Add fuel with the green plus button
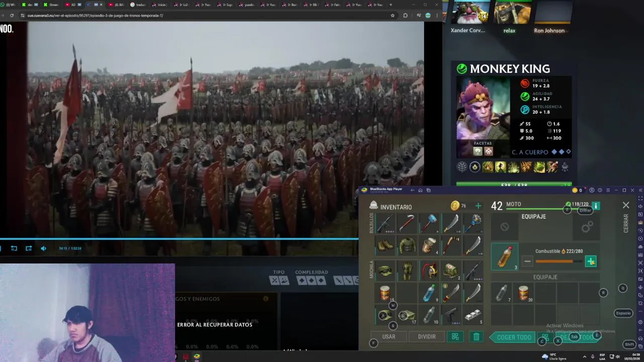Screen dimensions: 644x362 point(591,261)
